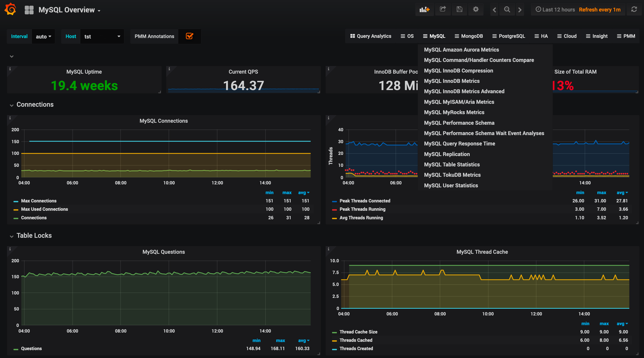Toggle Thread Cache Size series
The image size is (644, 358).
click(x=358, y=332)
